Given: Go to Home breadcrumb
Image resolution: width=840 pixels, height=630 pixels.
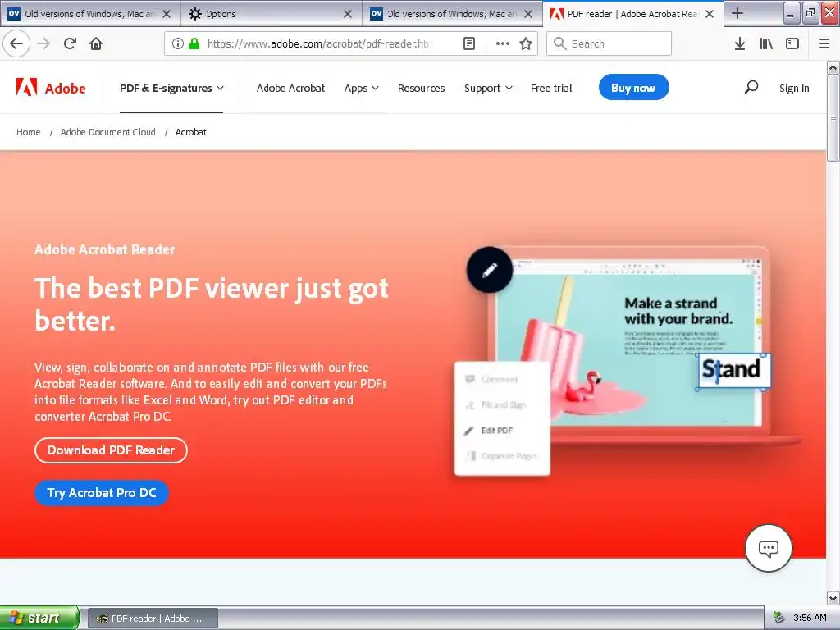Looking at the screenshot, I should coord(29,132).
